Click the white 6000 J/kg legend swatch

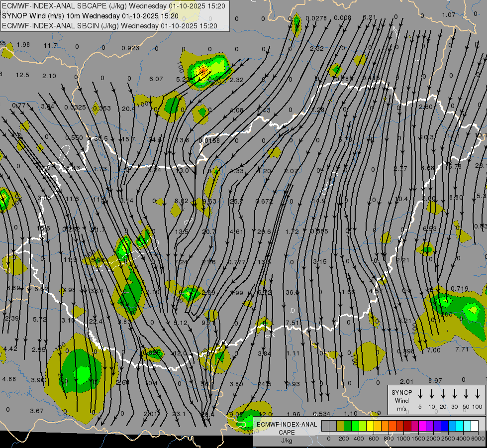[x=475, y=426]
